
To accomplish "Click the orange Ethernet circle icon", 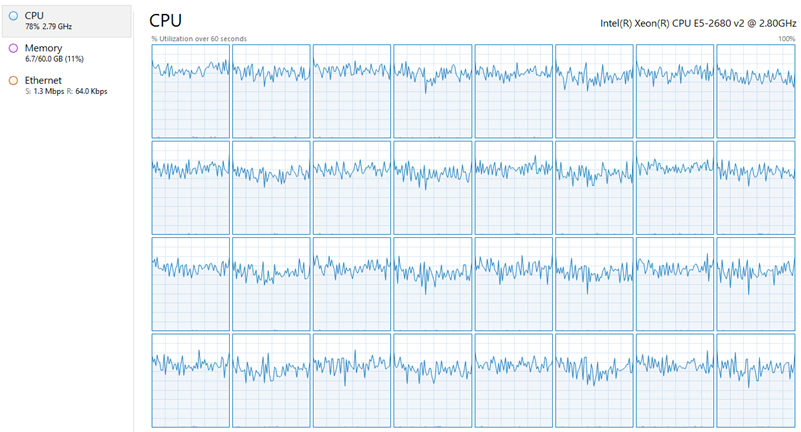I will click(x=13, y=80).
